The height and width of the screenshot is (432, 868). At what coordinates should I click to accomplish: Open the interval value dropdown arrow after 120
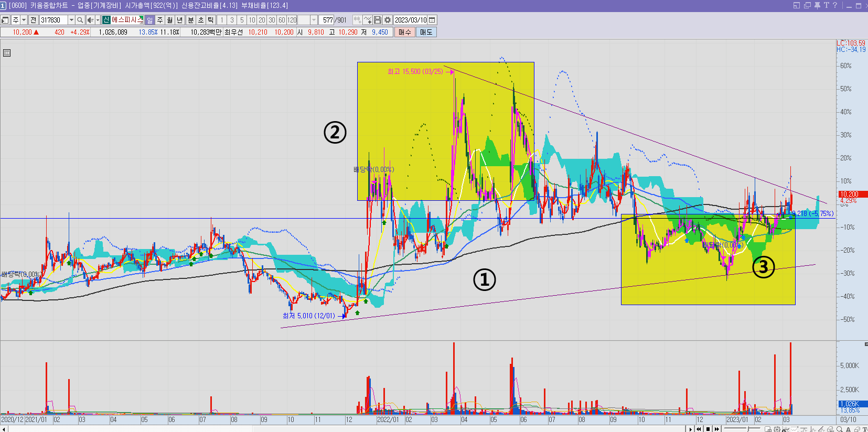314,20
